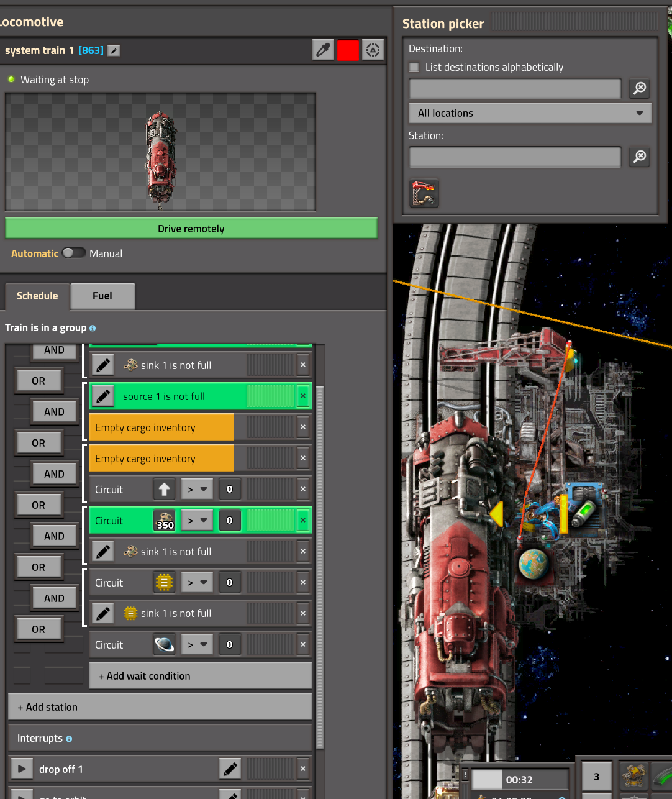This screenshot has height=799, width=672.
Task: Click the planet icon on the map
Action: pyautogui.click(x=534, y=564)
